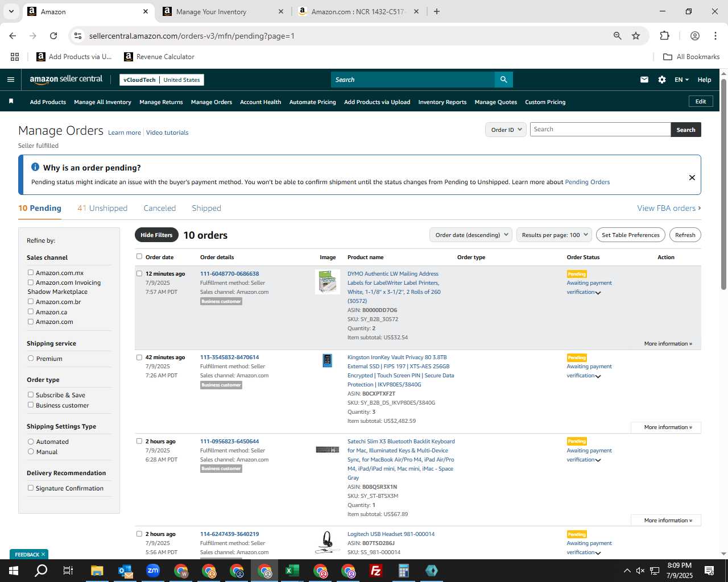Screen dimensions: 728x582
Task: Switch to the Shipped orders tab
Action: [x=206, y=208]
